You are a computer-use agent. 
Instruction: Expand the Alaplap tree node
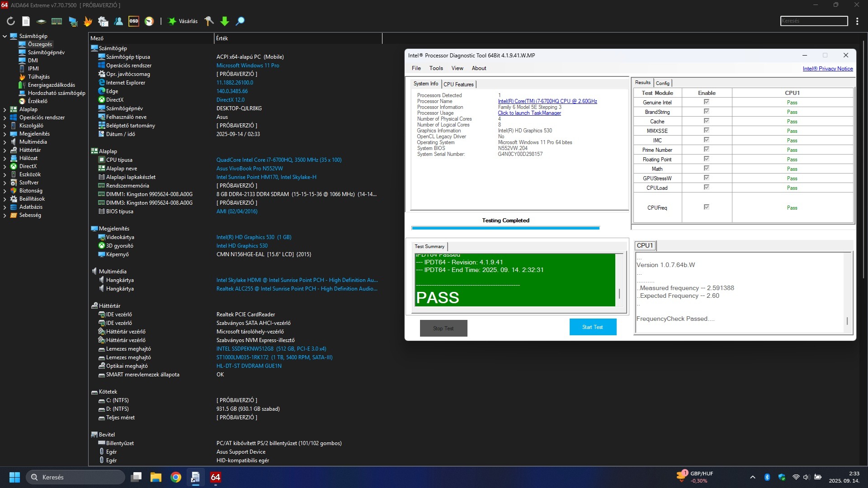point(5,109)
